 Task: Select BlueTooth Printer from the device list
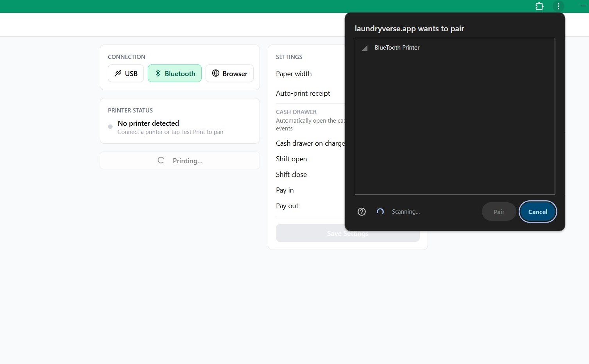click(397, 47)
